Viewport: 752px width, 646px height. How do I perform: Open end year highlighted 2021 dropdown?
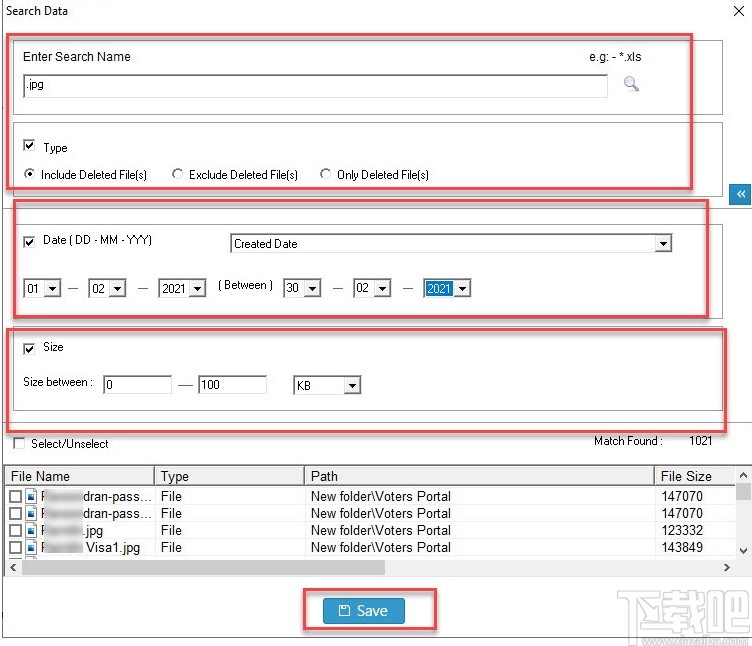(462, 289)
